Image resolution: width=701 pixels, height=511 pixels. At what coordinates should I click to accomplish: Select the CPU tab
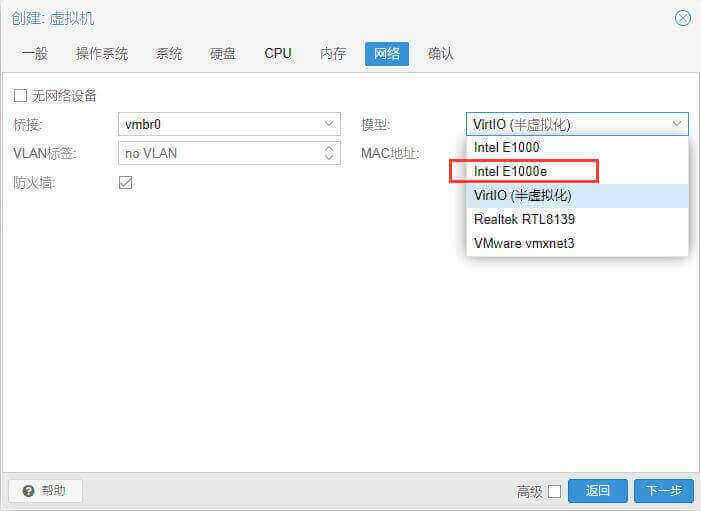[x=278, y=54]
